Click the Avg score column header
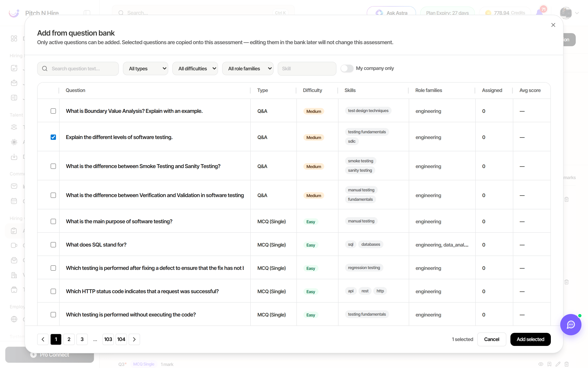The width and height of the screenshot is (588, 368). point(530,90)
